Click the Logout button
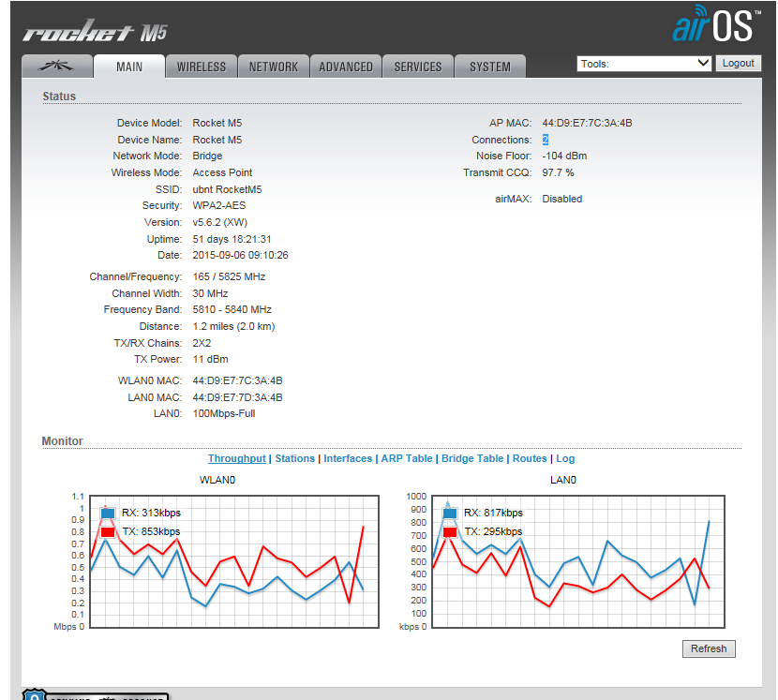 [739, 63]
